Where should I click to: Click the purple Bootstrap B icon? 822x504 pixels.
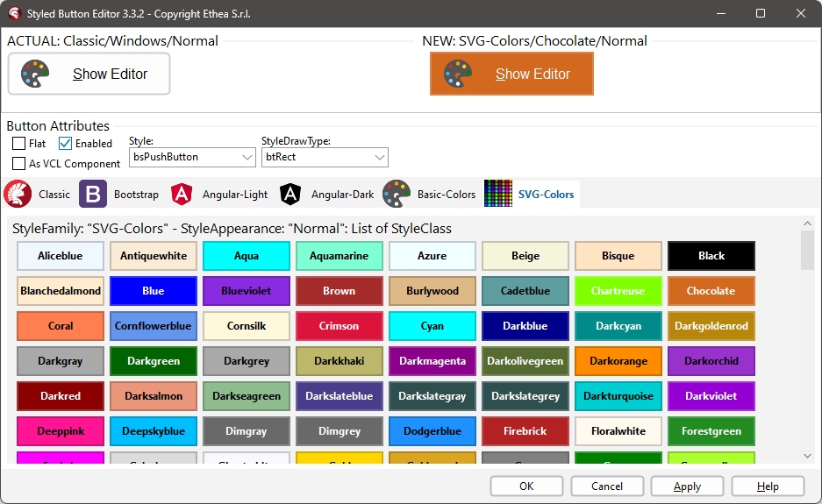[93, 194]
